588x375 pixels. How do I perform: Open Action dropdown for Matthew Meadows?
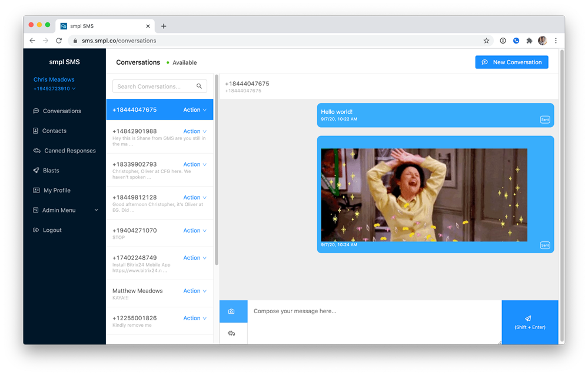point(195,291)
